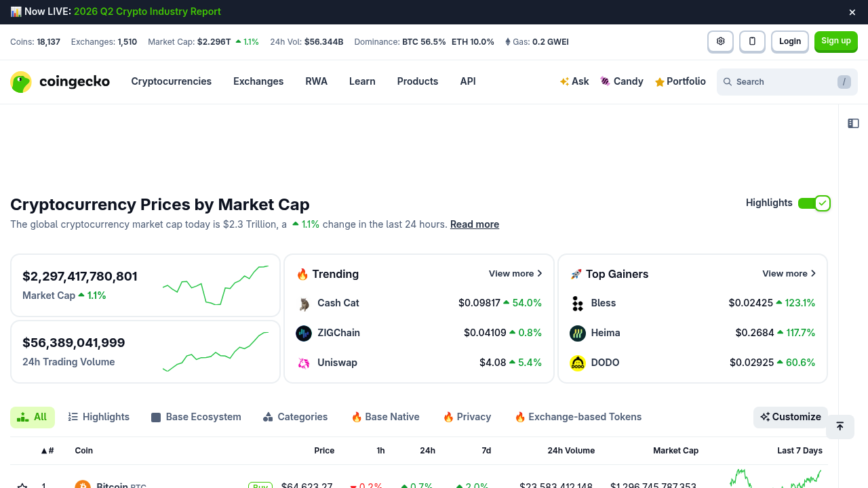Click the Search input field
868x488 pixels.
coord(787,82)
